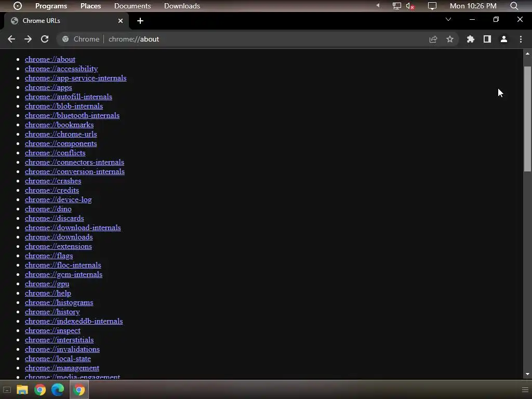
Task: Click the Chrome site info icon in address bar
Action: coord(65,39)
